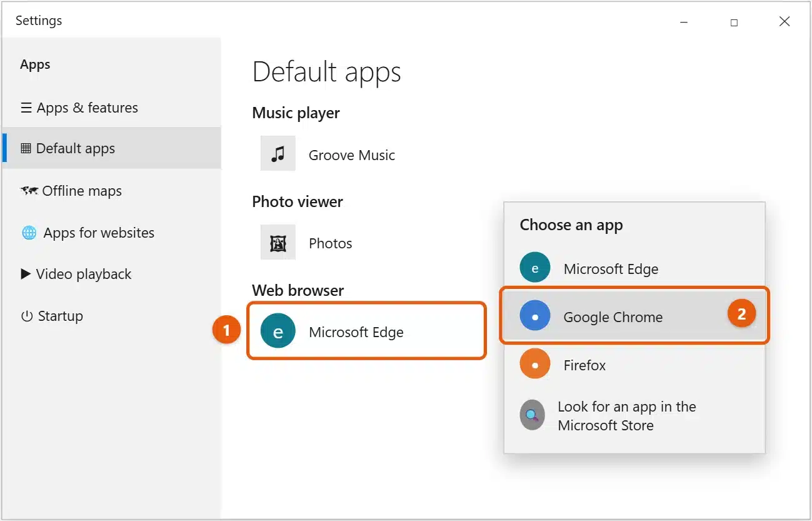Click the Web browser section label

click(298, 290)
